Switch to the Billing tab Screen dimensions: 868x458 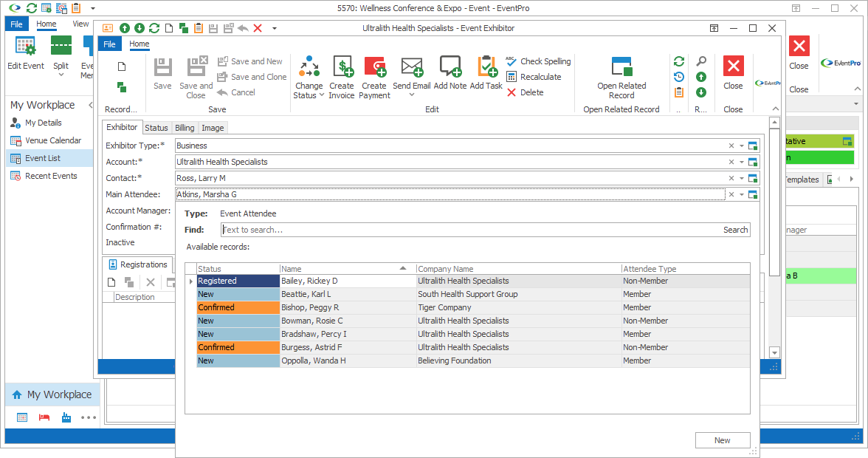[185, 128]
